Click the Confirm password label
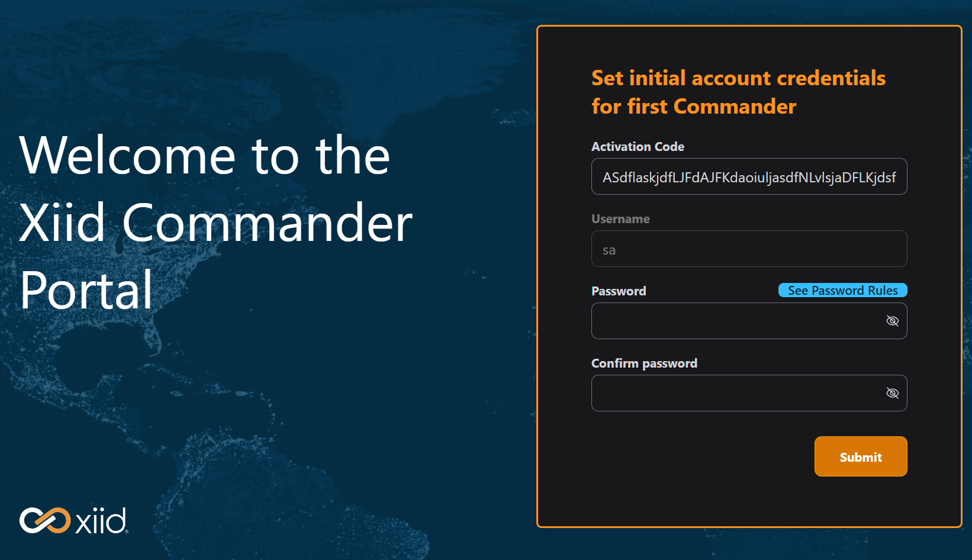The image size is (972, 560). click(x=644, y=363)
